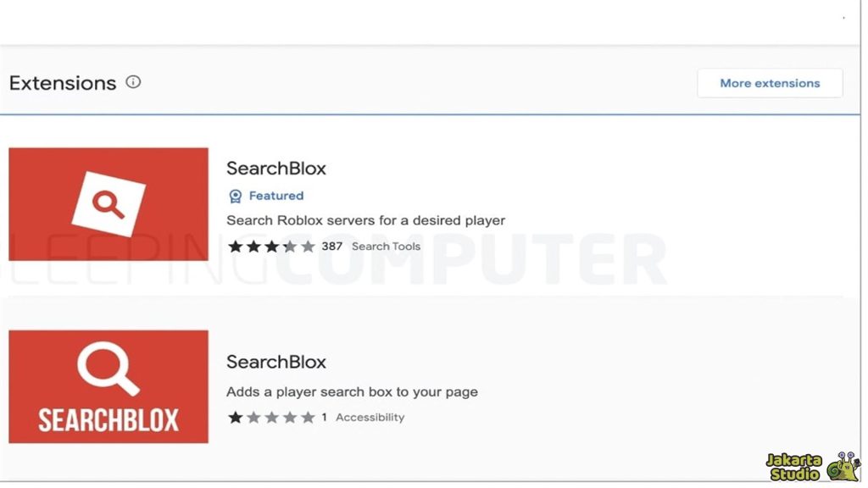The image size is (868, 488).
Task: Open the second SearchBlox extension title
Action: coord(276,362)
